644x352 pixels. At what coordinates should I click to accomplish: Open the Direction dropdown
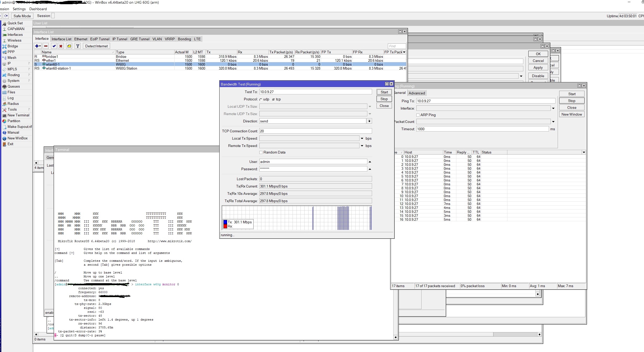click(x=369, y=121)
